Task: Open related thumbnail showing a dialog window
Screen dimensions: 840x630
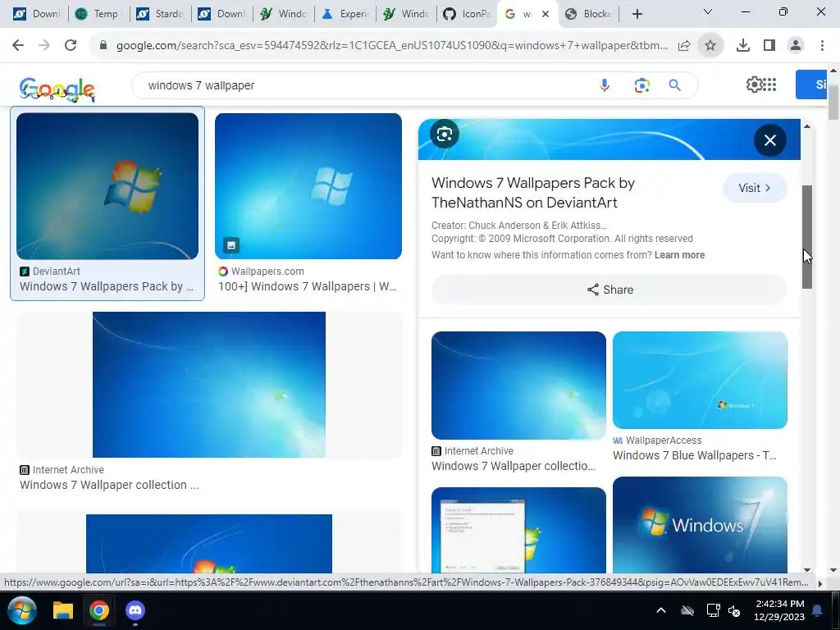Action: 518,531
